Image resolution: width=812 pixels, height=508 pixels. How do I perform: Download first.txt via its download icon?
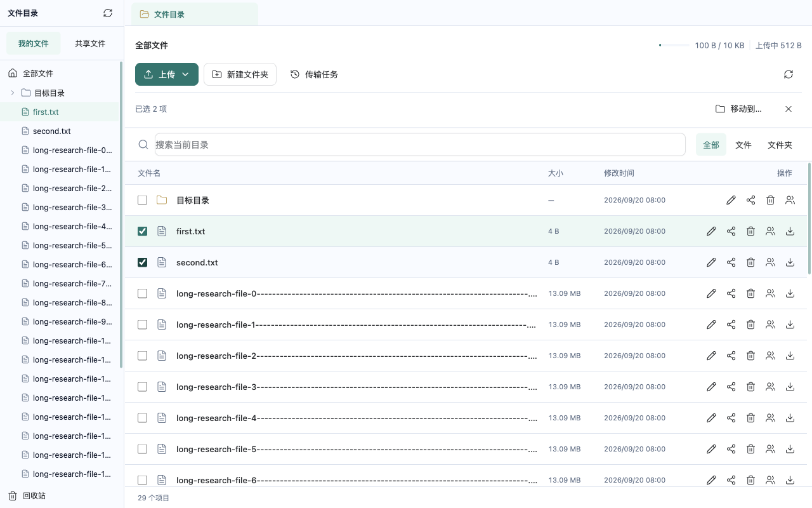pyautogui.click(x=790, y=231)
